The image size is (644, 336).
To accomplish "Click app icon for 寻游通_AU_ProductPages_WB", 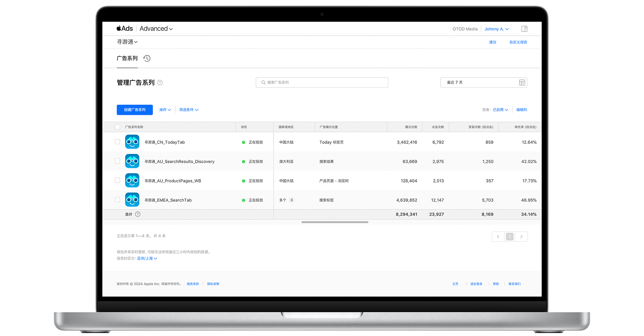I will (132, 180).
